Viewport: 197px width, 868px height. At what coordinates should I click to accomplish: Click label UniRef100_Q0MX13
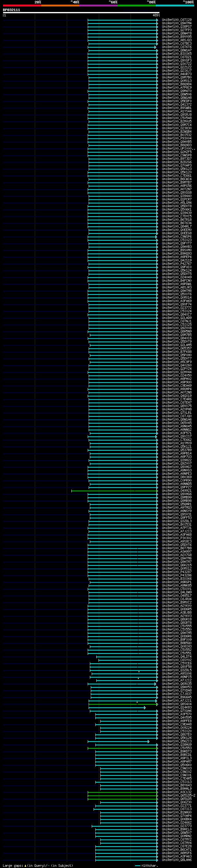tap(176, 81)
